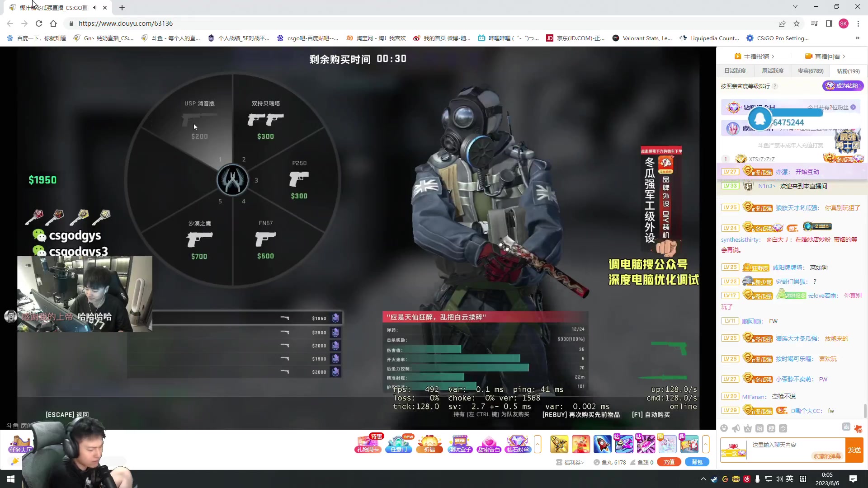868x488 pixels.
Task: Click the Steam tray icon
Action: [x=714, y=479]
